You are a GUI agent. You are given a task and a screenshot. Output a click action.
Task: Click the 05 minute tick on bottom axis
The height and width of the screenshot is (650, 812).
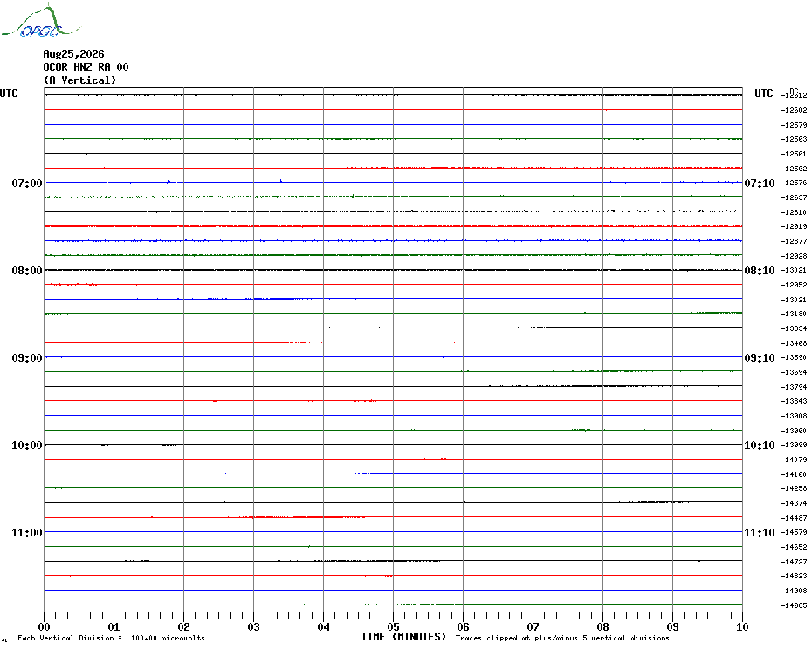393,626
